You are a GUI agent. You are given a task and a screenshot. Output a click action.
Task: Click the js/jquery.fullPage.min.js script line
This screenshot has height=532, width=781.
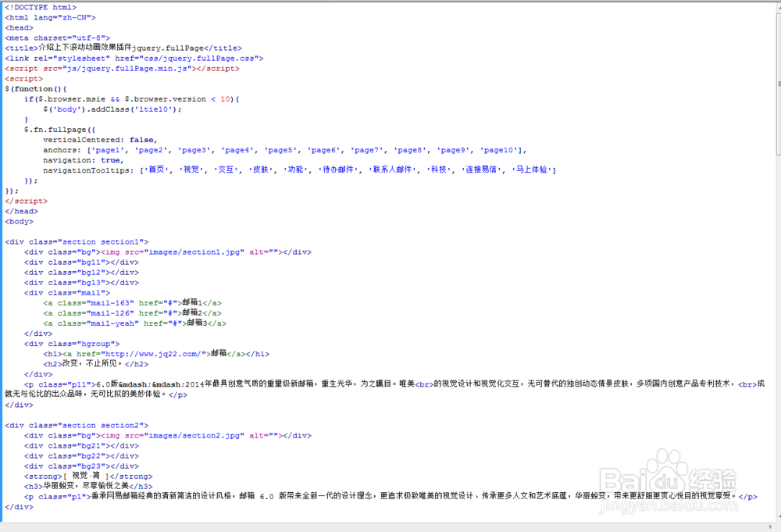(x=122, y=68)
